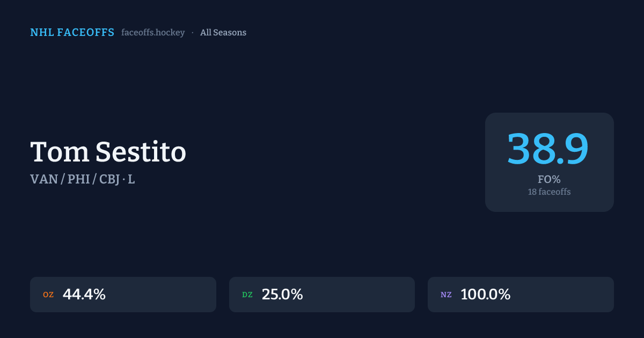This screenshot has width=644, height=338.
Task: Click the 25.0% defensive zone value
Action: [282, 295]
